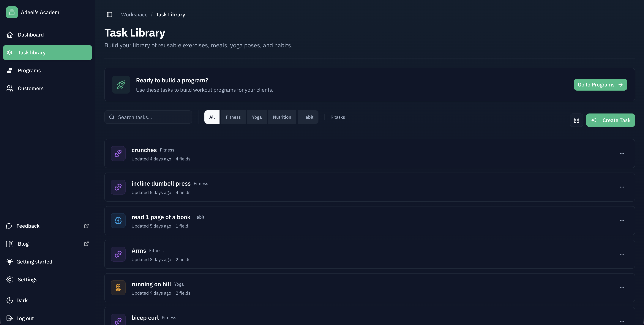Screen dimensions: 644x325
Task: Click the Dashboard home icon
Action: pyautogui.click(x=10, y=34)
